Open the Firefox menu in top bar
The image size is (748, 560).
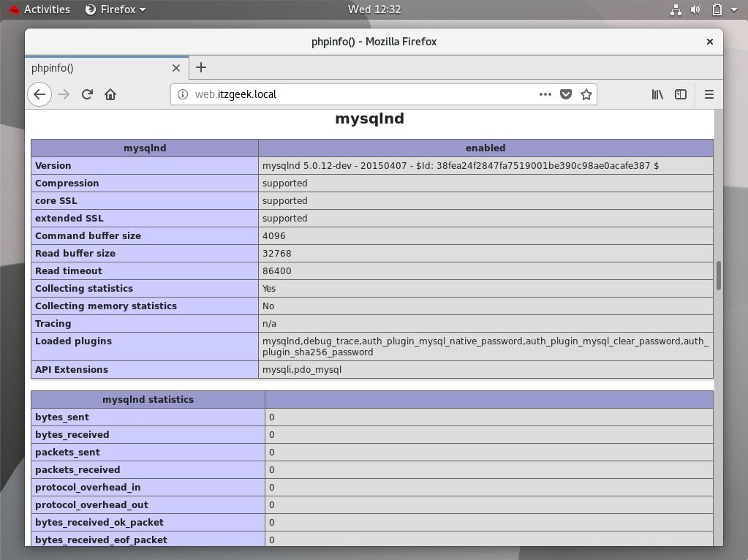114,9
